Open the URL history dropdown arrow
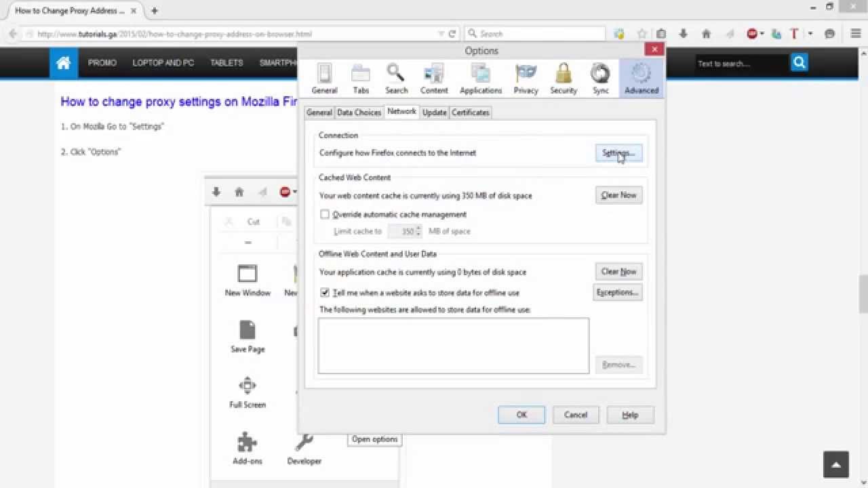 coord(441,34)
